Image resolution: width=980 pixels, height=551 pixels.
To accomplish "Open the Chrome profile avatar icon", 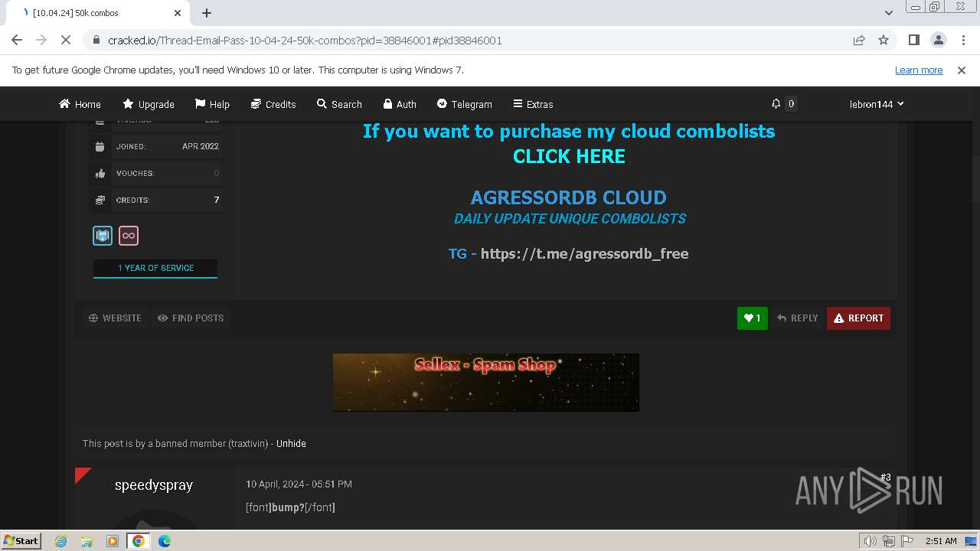I will [938, 40].
